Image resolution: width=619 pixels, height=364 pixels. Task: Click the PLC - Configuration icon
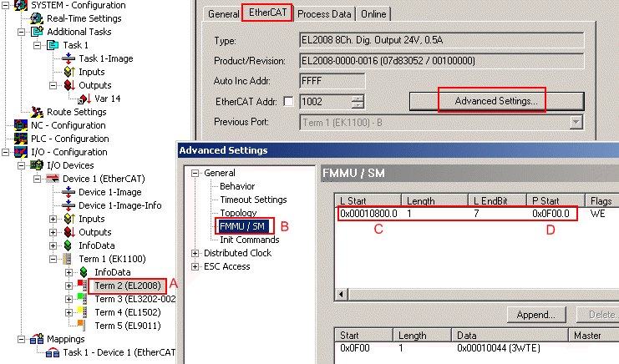21,139
